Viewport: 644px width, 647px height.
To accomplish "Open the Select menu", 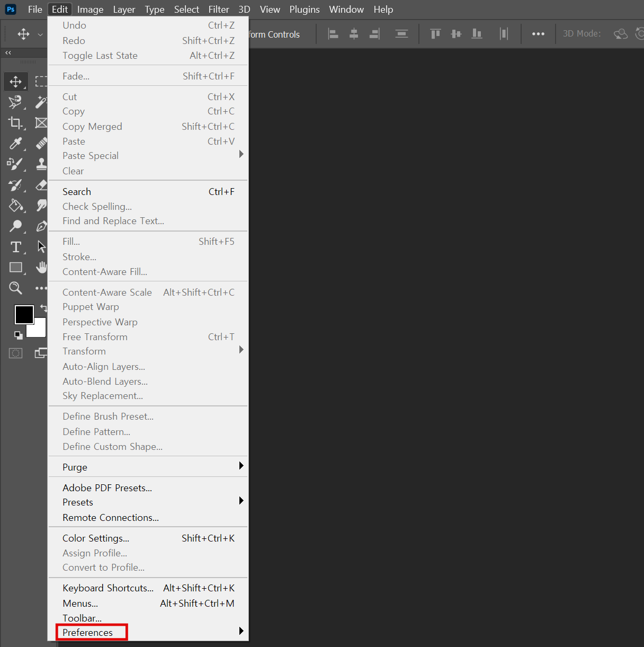I will [x=186, y=10].
